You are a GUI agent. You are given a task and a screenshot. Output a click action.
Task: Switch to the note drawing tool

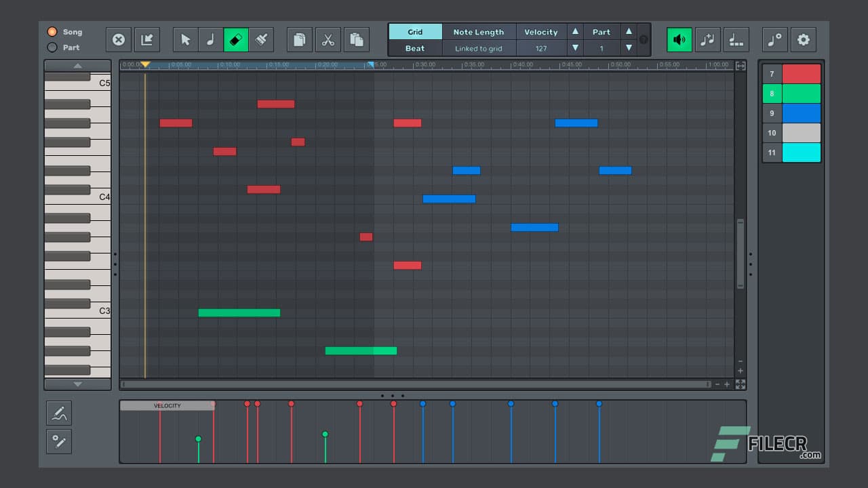point(211,39)
